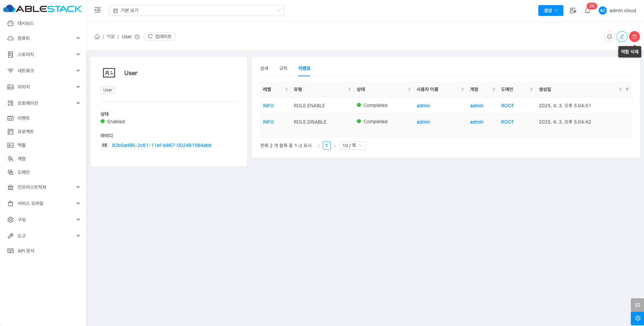Click the ROOT domain link in ROLE.ENABLE row
Viewport: 644px width, 326px height.
pyautogui.click(x=507, y=106)
